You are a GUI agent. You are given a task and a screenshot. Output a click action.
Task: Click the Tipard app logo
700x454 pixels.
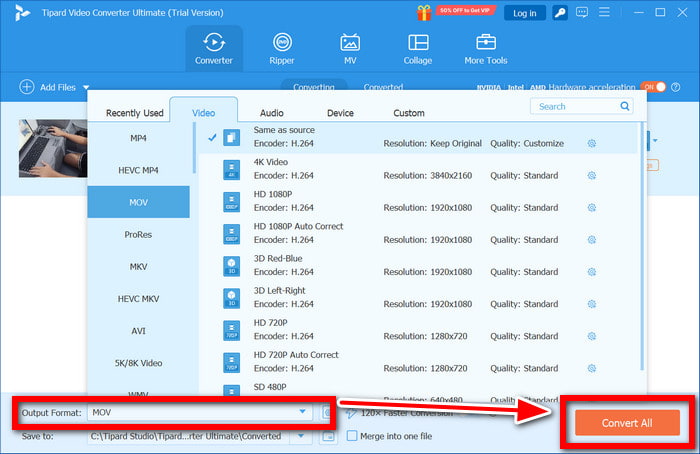point(22,12)
